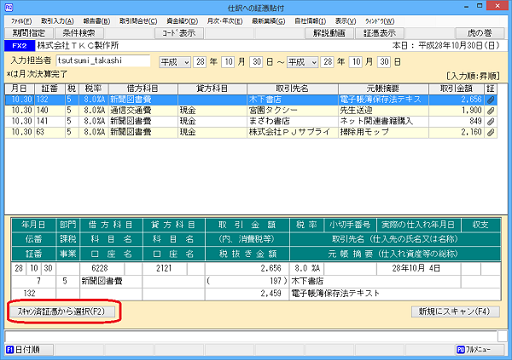Click the 取引金額 column header

click(x=456, y=89)
